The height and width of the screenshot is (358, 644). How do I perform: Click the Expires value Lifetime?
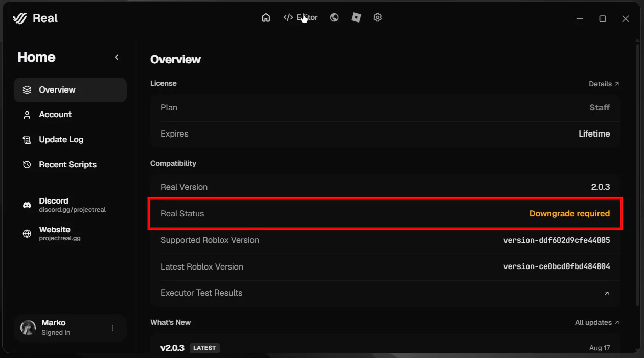pos(594,134)
